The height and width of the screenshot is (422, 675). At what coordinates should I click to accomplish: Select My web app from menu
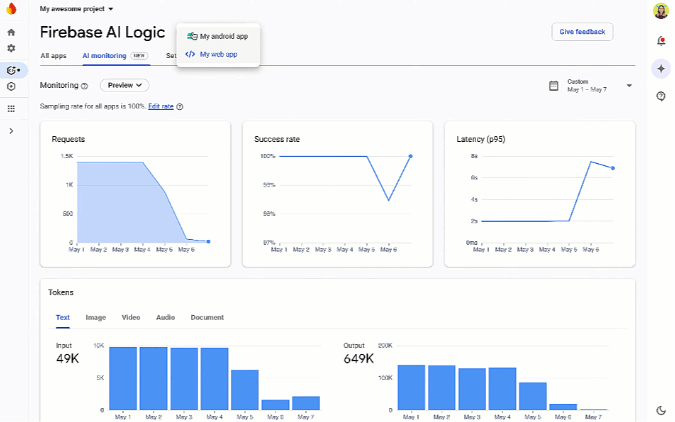[x=217, y=54]
